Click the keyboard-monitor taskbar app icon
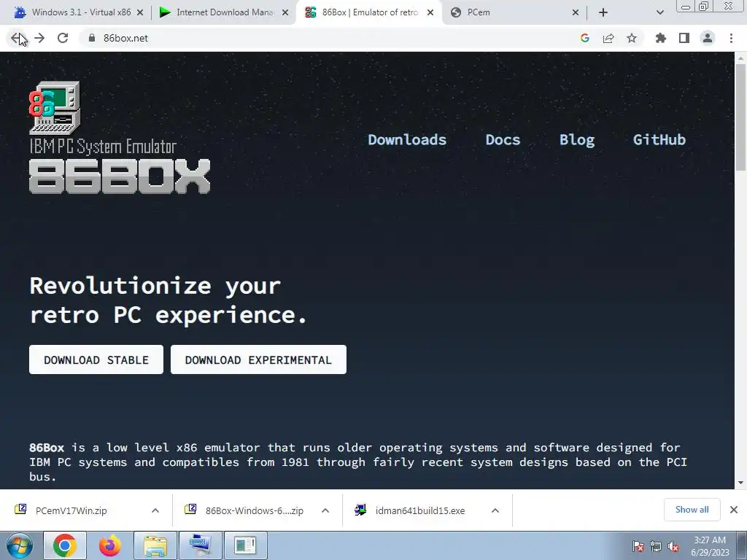 (x=200, y=545)
